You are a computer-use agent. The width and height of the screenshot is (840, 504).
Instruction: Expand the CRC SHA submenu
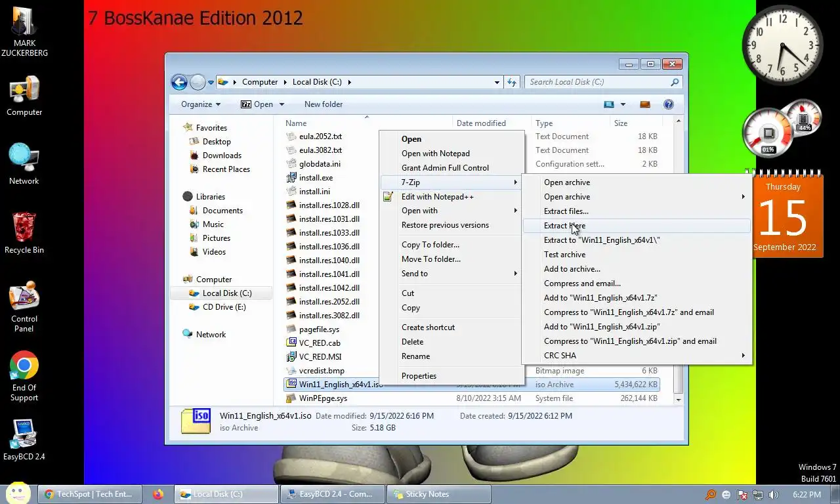(637, 356)
